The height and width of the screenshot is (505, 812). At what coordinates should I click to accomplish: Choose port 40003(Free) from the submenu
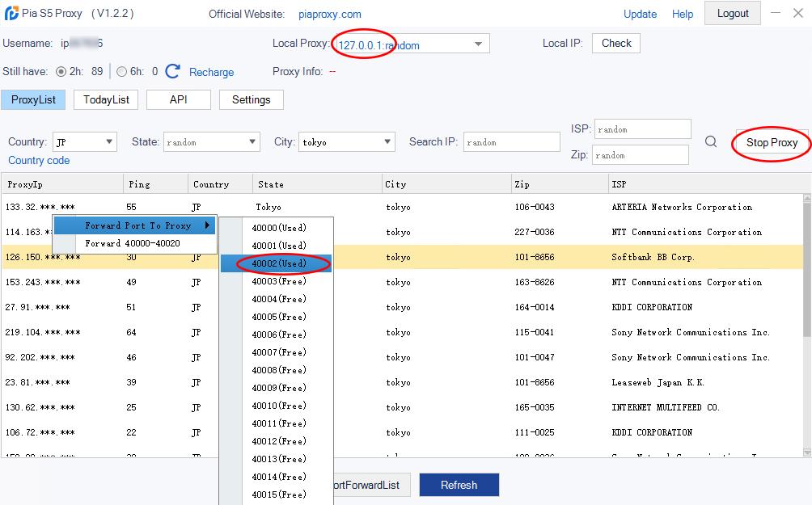point(279,281)
